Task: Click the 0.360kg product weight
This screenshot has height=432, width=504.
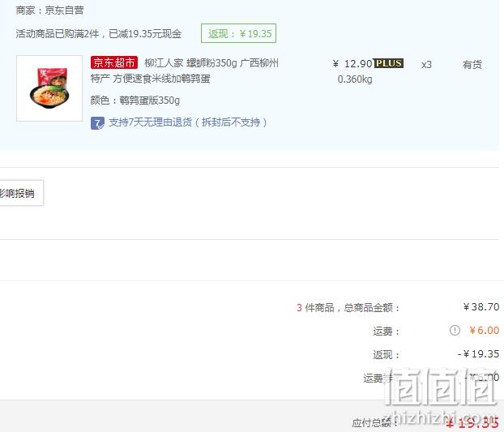Action: coord(355,79)
